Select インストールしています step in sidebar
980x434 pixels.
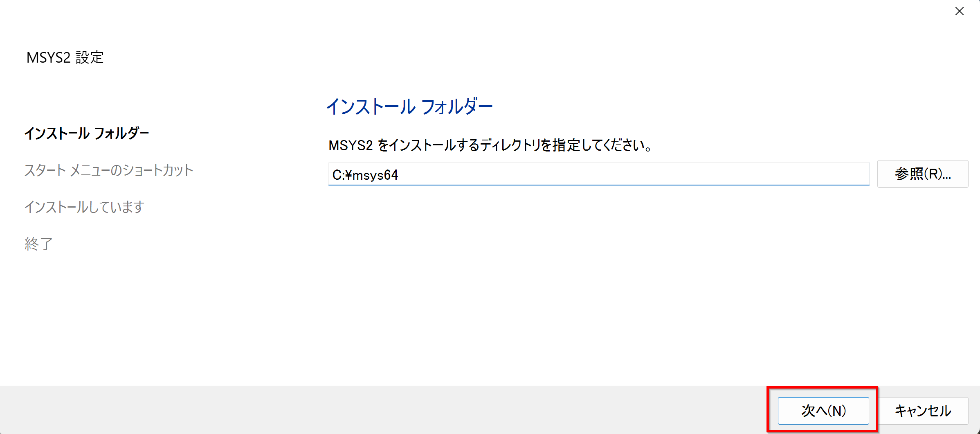coord(84,207)
